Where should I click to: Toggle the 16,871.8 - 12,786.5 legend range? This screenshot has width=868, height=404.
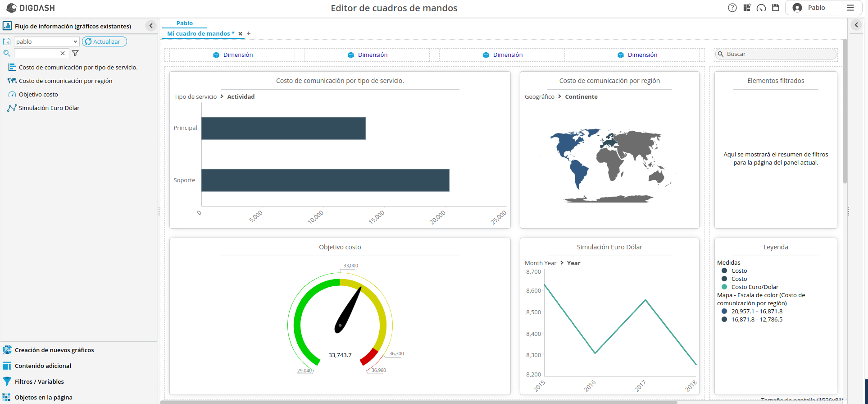(x=756, y=319)
